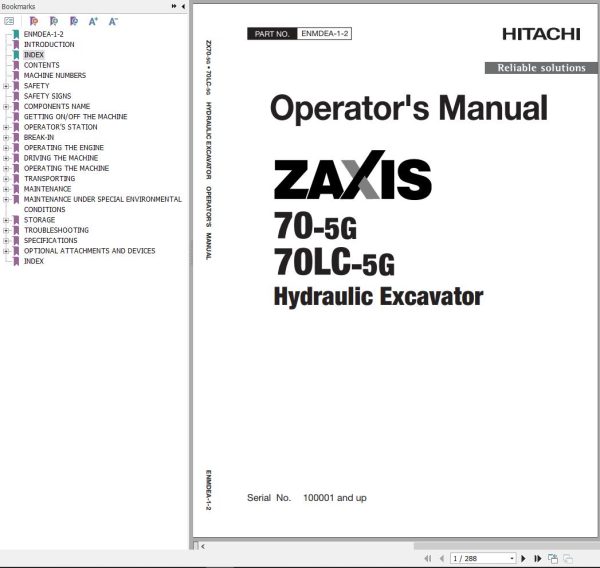
Task: Go to next page with the play arrow
Action: click(523, 558)
